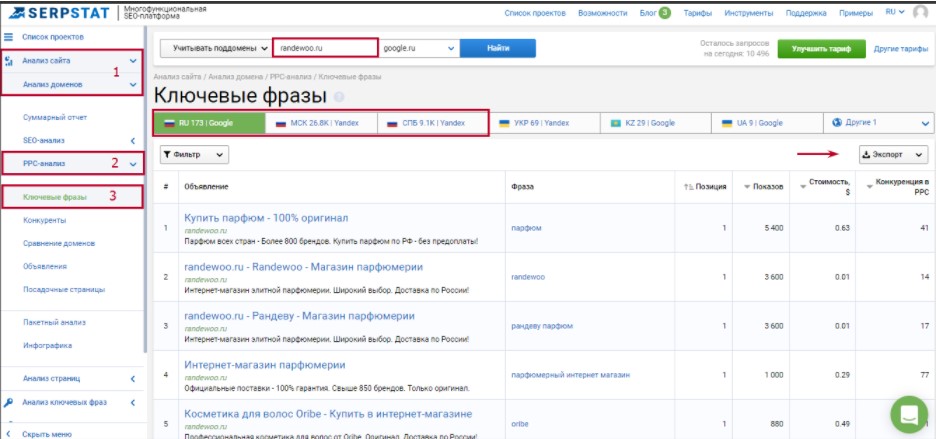This screenshot has width=936, height=439.
Task: Click the key icon of Анализ ключевых фраз
Action: (8, 403)
